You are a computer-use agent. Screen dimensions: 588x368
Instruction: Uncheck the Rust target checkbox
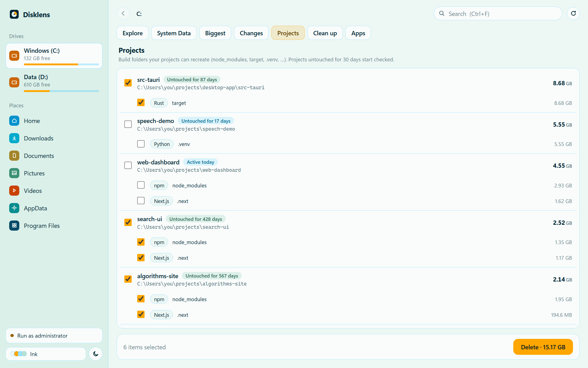(141, 102)
